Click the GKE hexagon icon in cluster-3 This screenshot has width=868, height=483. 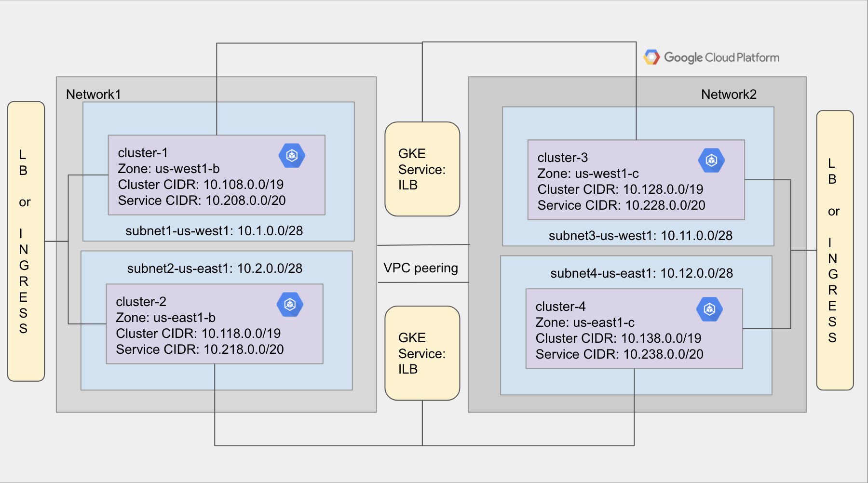tap(711, 161)
